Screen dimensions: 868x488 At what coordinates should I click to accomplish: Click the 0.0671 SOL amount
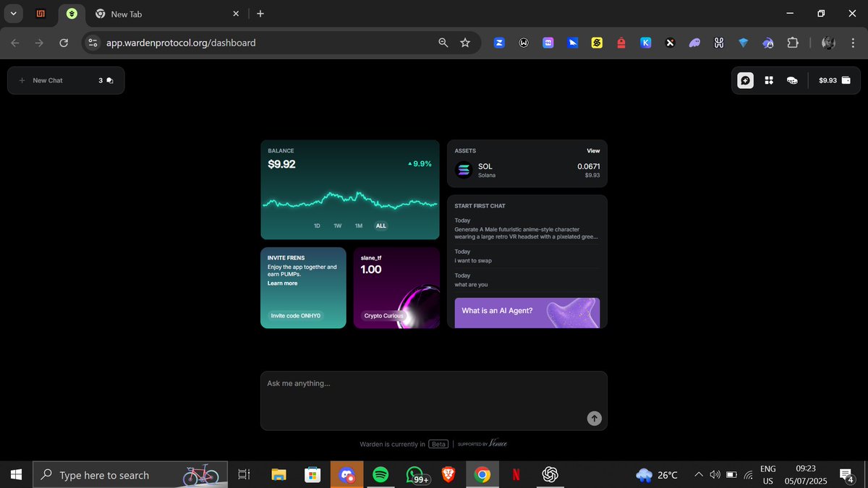[x=589, y=166]
